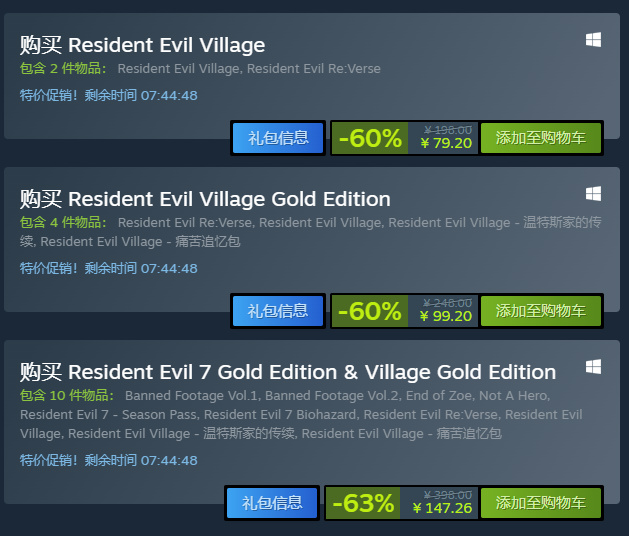
Task: Add Resident Evil Village to cart at ¥79.20
Action: (541, 138)
